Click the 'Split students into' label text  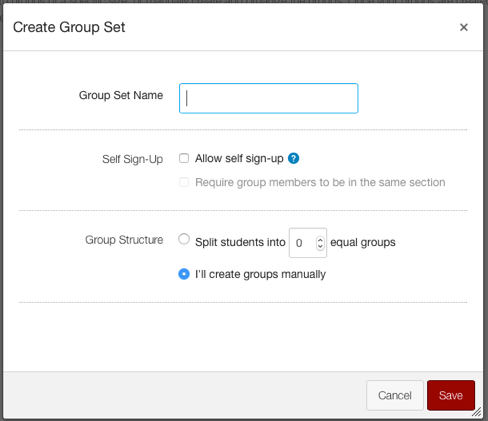[240, 242]
